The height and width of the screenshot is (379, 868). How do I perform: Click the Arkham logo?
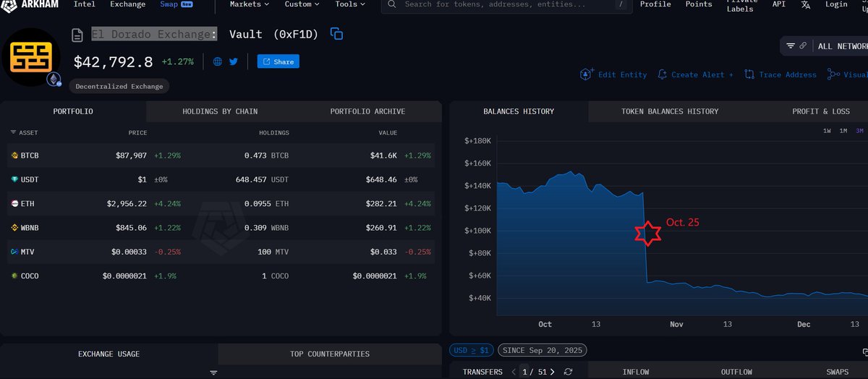(29, 4)
